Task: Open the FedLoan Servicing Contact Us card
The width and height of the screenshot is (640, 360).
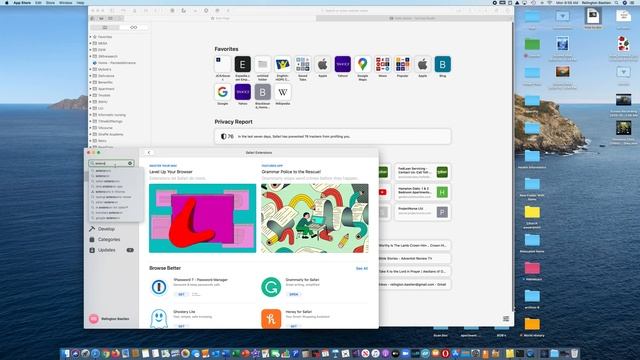Action: pyautogui.click(x=423, y=173)
